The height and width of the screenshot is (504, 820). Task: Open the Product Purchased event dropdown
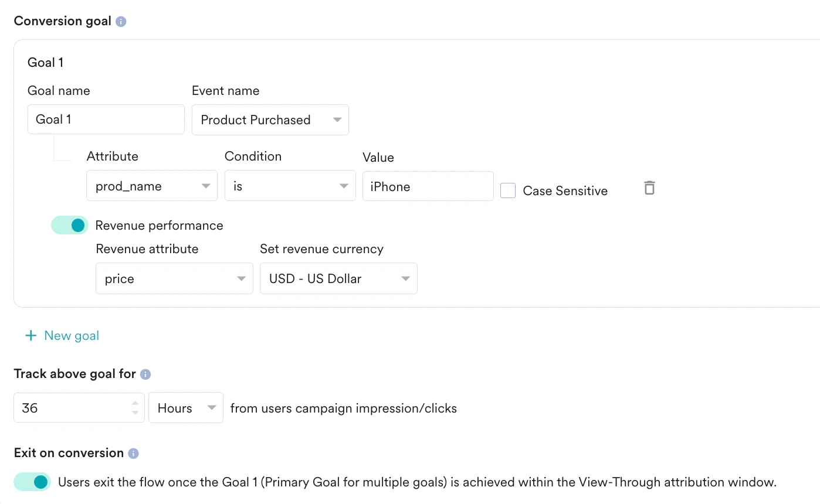pyautogui.click(x=270, y=120)
